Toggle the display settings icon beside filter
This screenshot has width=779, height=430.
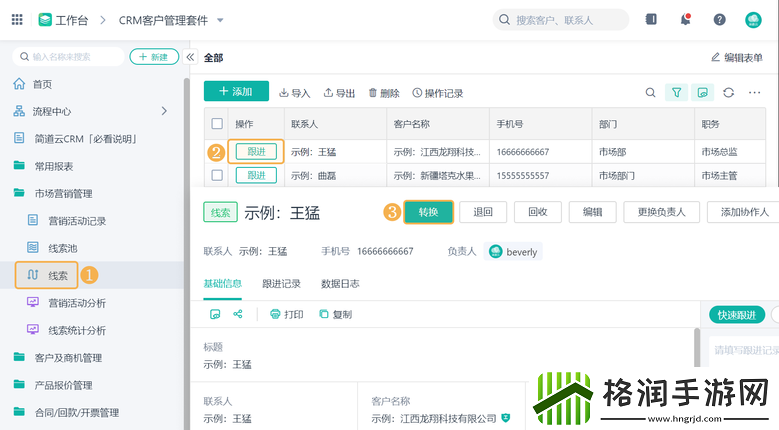(x=702, y=92)
